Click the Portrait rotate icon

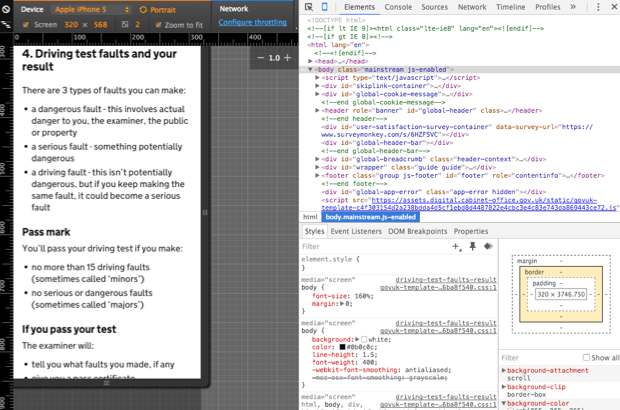[143, 9]
